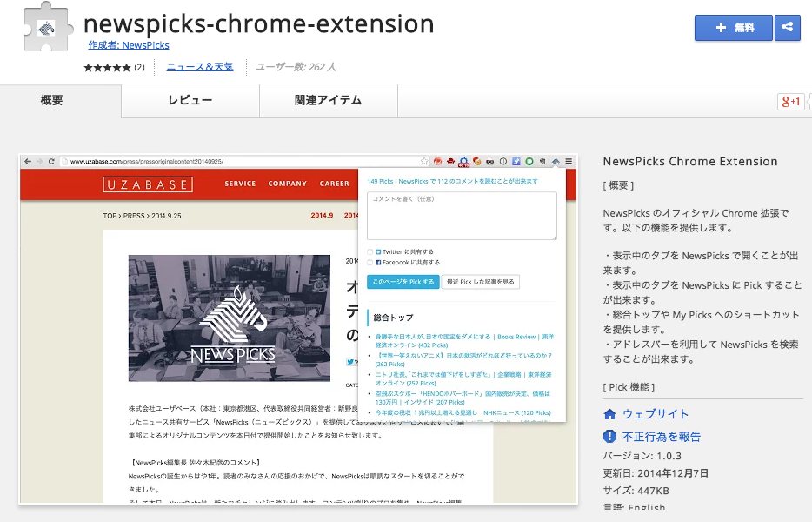Open the ニトリ社長 article link
Image resolution: width=812 pixels, height=522 pixels.
pos(463,379)
